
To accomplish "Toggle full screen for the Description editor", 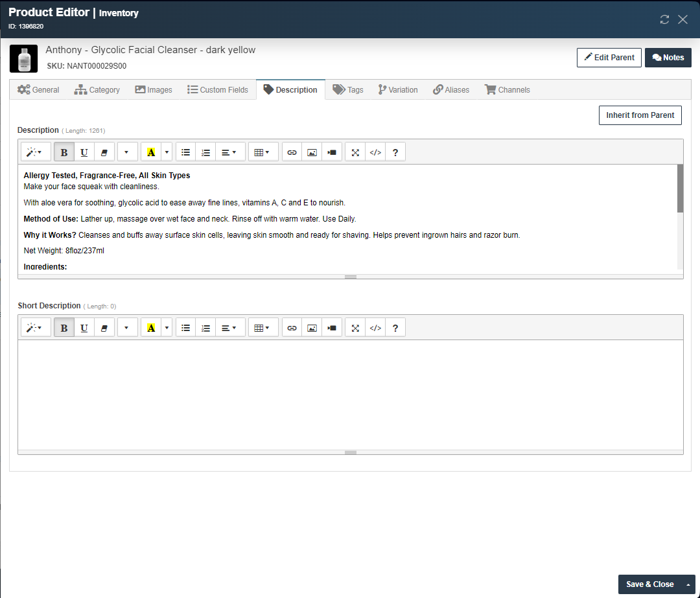I will click(x=355, y=152).
